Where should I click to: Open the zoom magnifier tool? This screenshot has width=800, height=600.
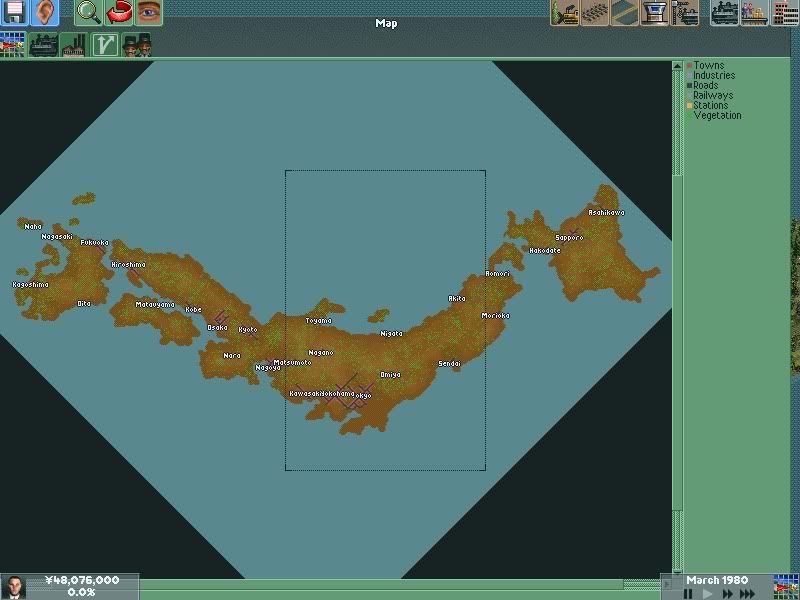tap(89, 12)
